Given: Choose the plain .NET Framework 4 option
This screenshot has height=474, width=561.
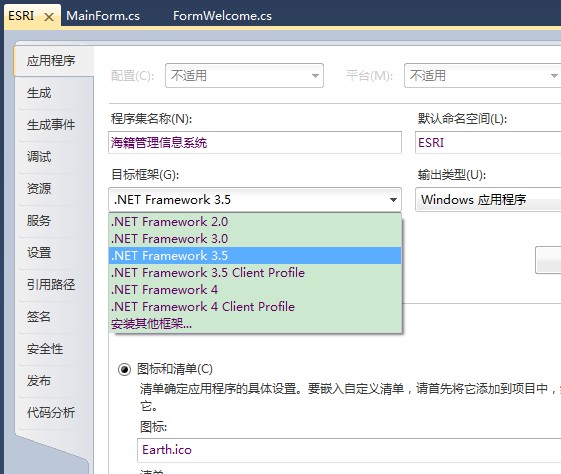Looking at the screenshot, I should tap(255, 289).
